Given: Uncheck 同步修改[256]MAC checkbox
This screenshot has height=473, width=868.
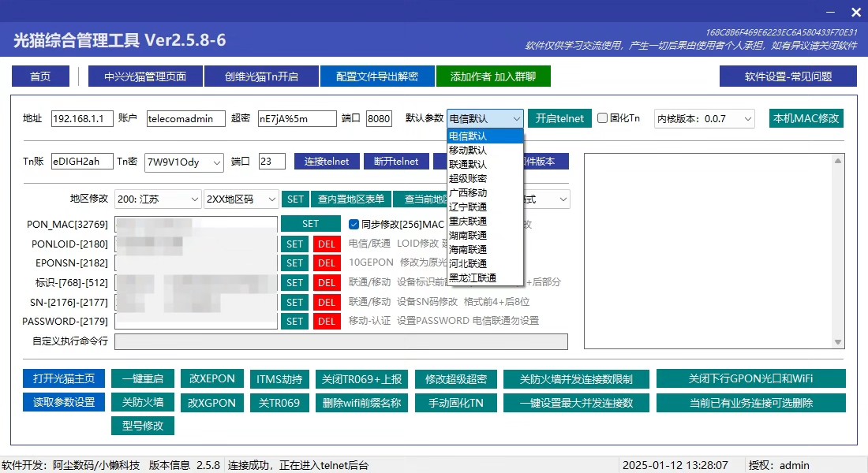Looking at the screenshot, I should click(354, 224).
